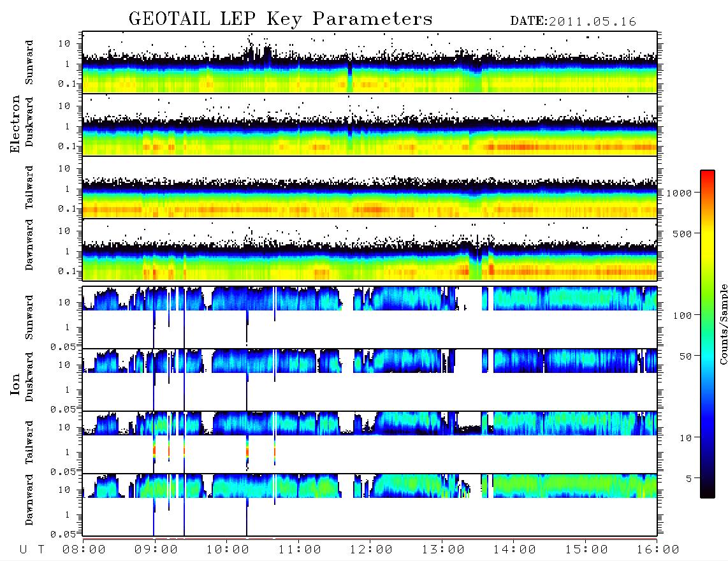Image resolution: width=728 pixels, height=561 pixels.
Task: Click the Ion Sunward spectrogram panel
Action: pos(370,317)
